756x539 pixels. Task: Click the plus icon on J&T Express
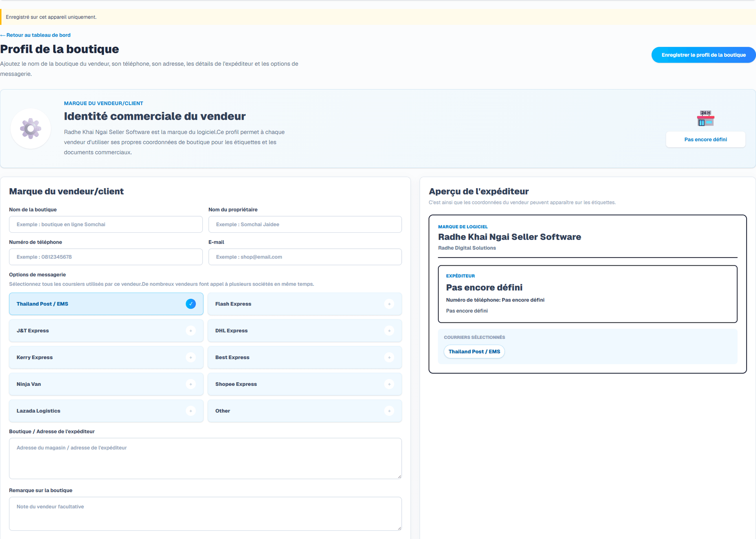click(191, 331)
